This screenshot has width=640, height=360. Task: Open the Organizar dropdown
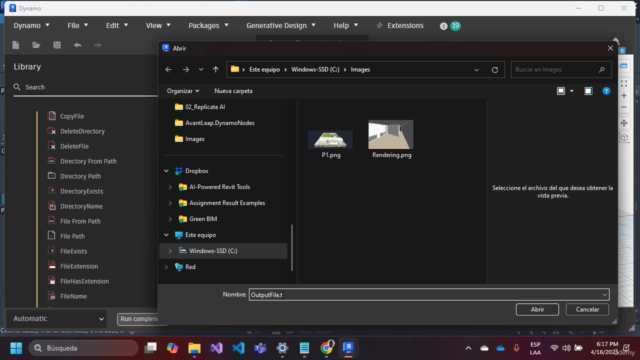click(x=183, y=91)
